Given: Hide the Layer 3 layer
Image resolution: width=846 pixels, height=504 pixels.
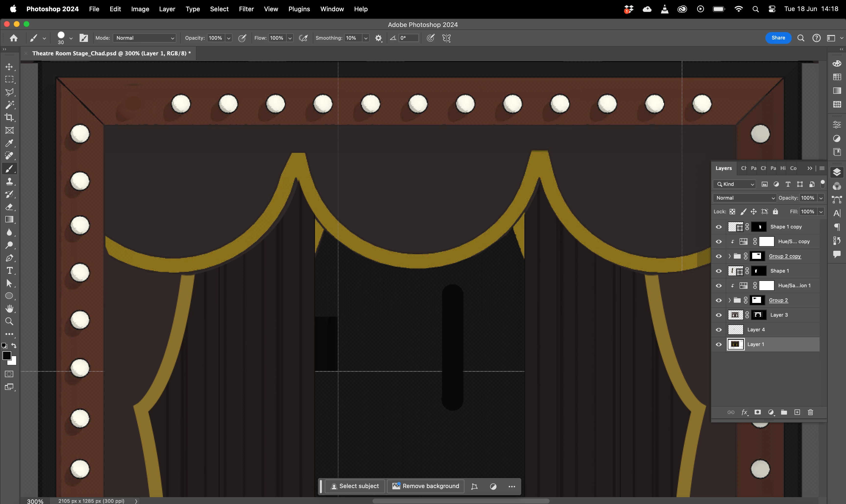Looking at the screenshot, I should [719, 315].
